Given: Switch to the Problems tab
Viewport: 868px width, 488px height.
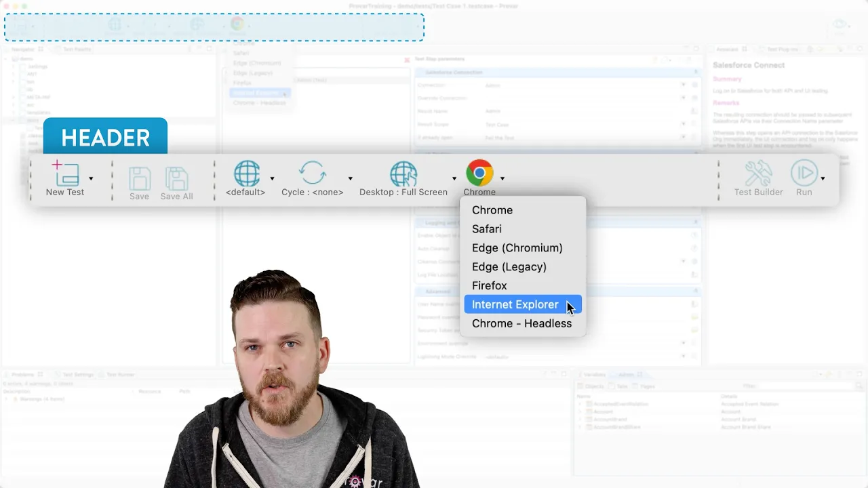Looking at the screenshot, I should (24, 375).
